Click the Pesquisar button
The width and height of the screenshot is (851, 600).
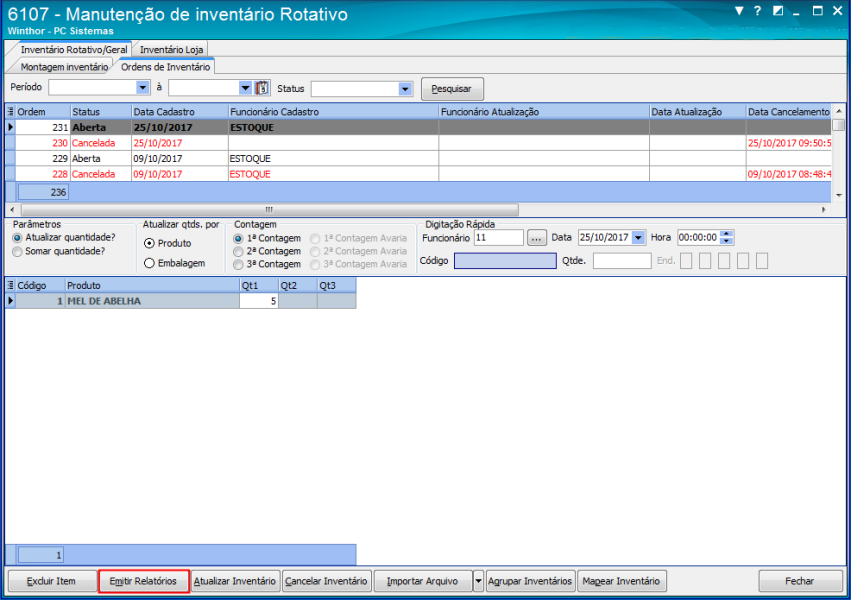pos(452,89)
